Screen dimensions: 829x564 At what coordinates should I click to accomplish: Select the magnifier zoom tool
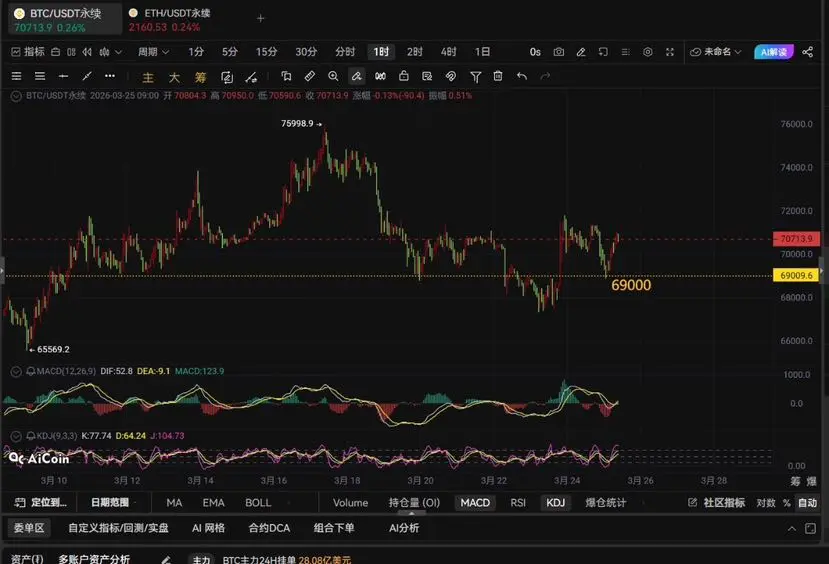click(333, 77)
